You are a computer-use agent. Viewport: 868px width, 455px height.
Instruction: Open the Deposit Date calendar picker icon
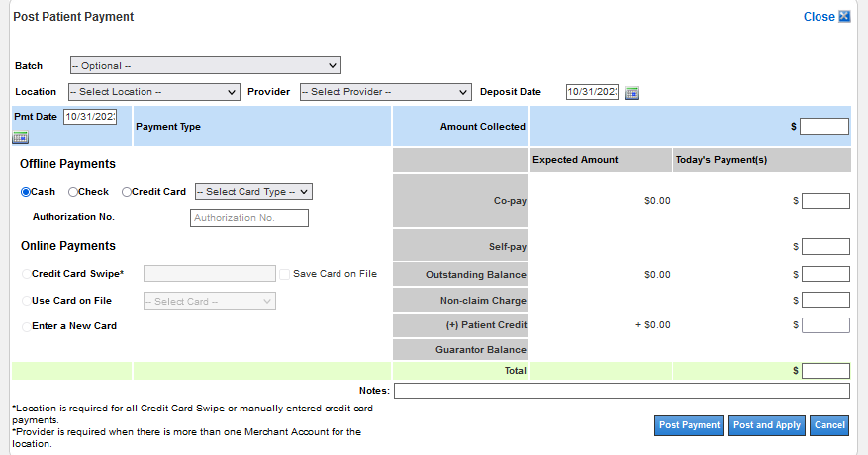coord(632,92)
